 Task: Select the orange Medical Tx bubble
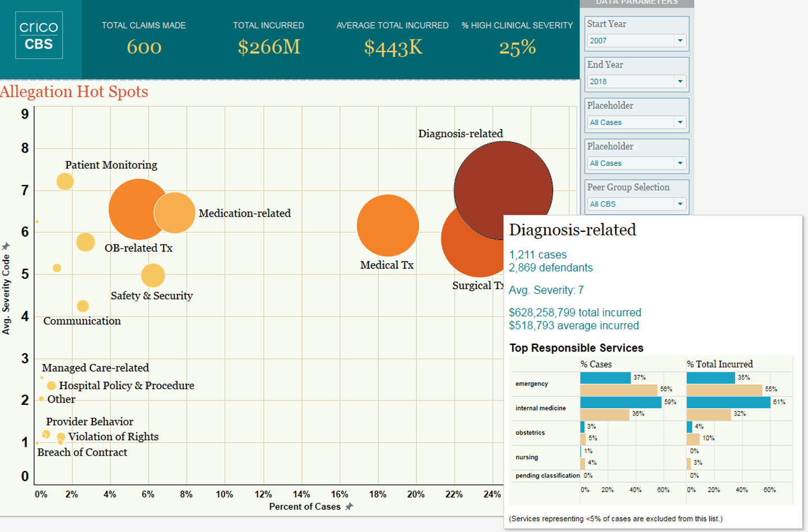[387, 225]
